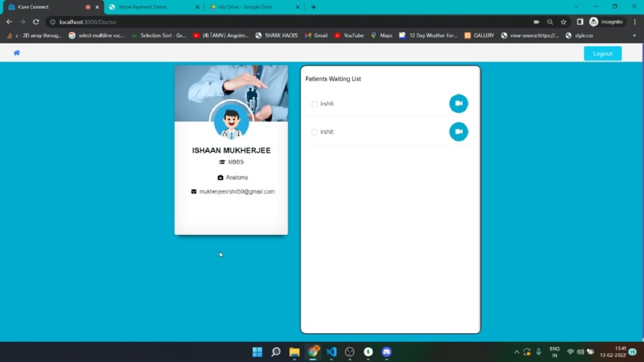
Task: Click the Incognito profile indicator
Action: [606, 22]
